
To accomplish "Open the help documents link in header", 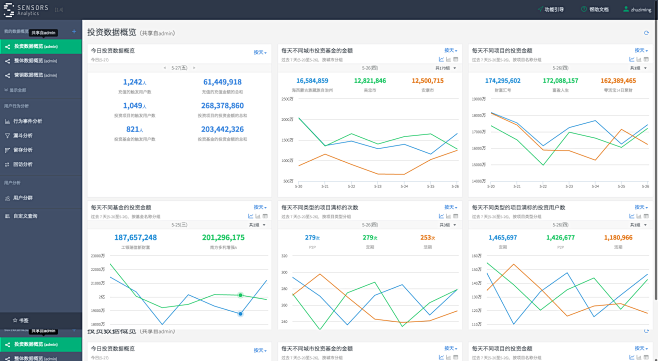I will coord(595,9).
